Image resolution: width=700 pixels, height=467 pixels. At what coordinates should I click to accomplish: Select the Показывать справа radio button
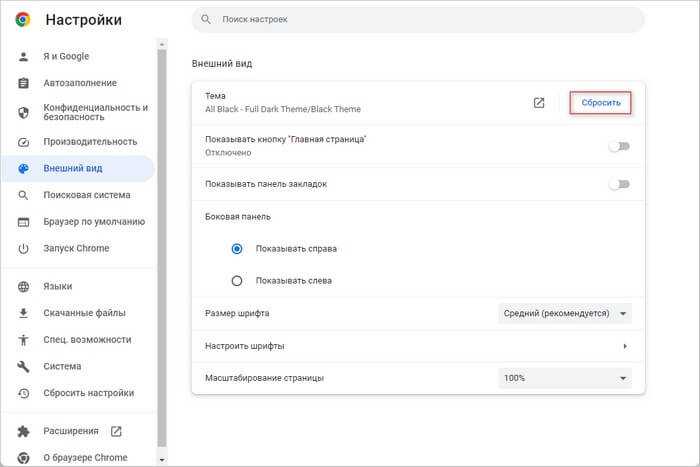point(237,249)
